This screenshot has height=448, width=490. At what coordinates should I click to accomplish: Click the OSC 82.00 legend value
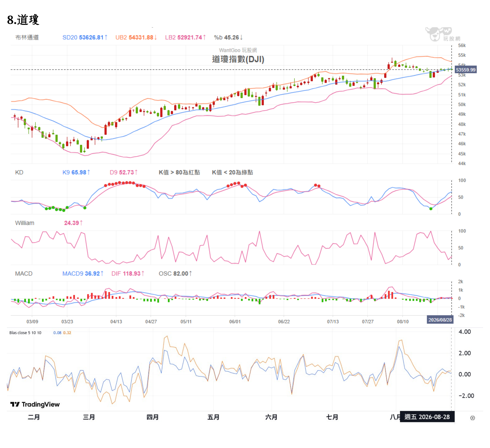point(175,274)
